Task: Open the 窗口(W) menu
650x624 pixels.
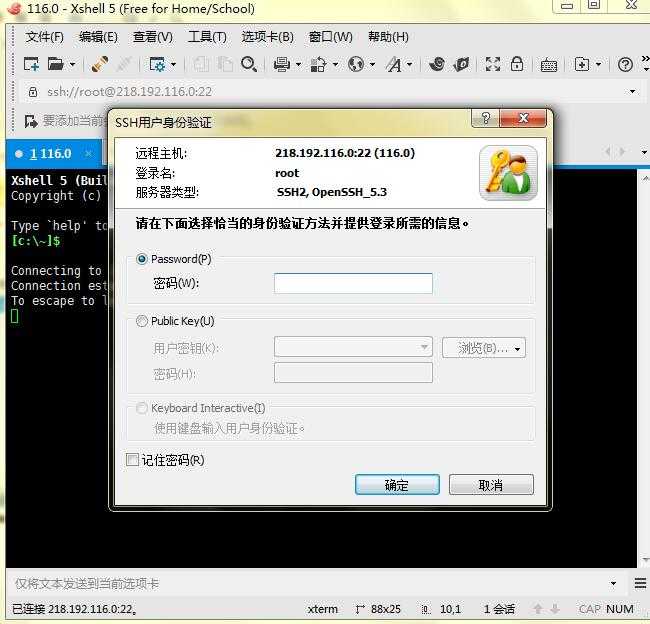Action: click(330, 37)
